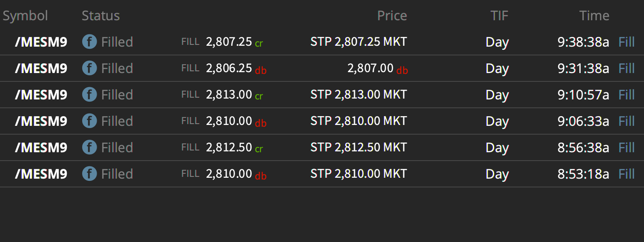Click the Filled status icon for 9:31:38a order
644x242 pixels.
point(89,68)
